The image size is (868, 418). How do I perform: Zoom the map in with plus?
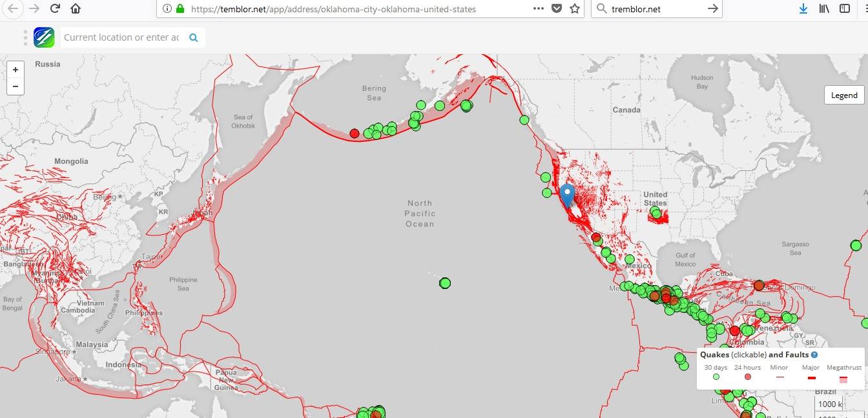[15, 69]
